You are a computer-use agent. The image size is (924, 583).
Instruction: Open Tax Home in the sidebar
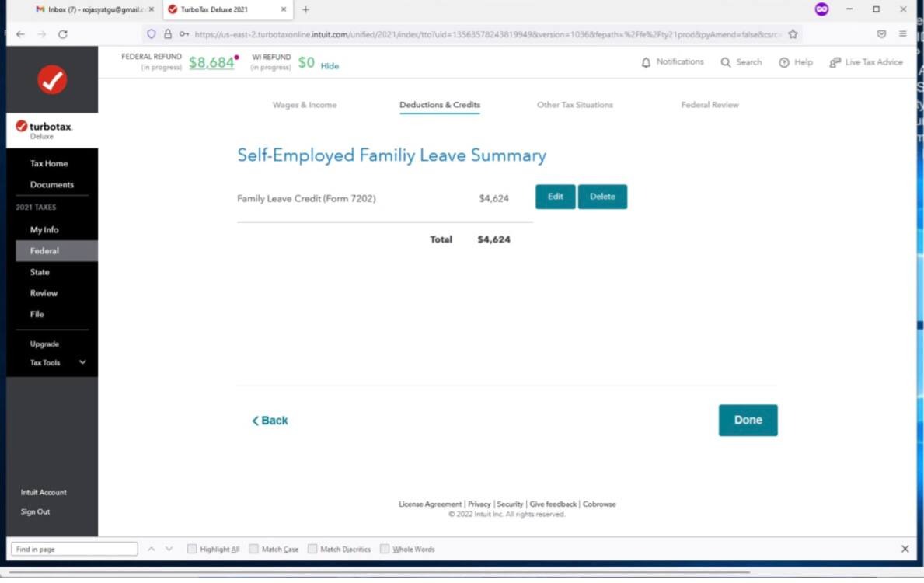pyautogui.click(x=49, y=163)
